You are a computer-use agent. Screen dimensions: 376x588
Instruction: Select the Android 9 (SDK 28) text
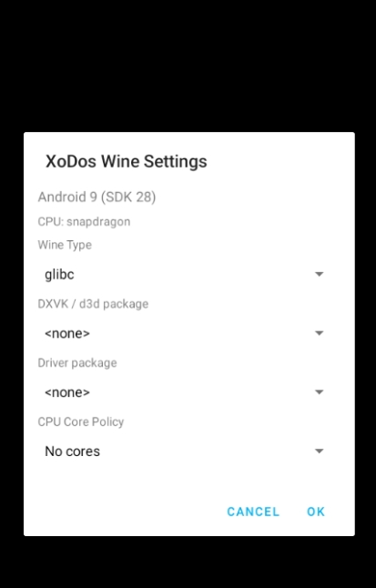[97, 197]
